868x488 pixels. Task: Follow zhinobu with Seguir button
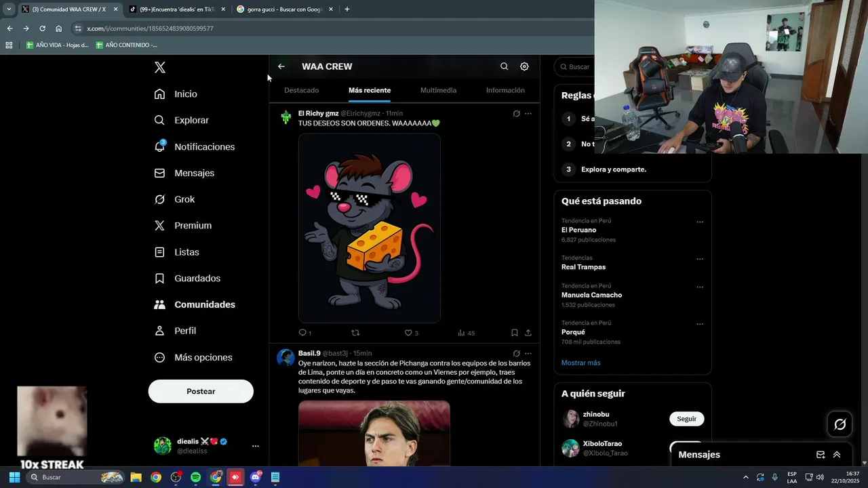pos(687,419)
